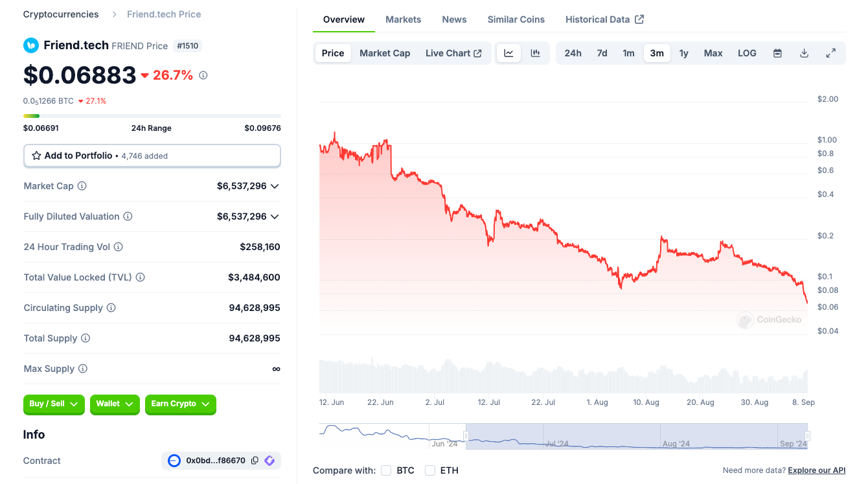Open the Buy / Sell dropdown
This screenshot has height=484, width=868.
tap(54, 404)
